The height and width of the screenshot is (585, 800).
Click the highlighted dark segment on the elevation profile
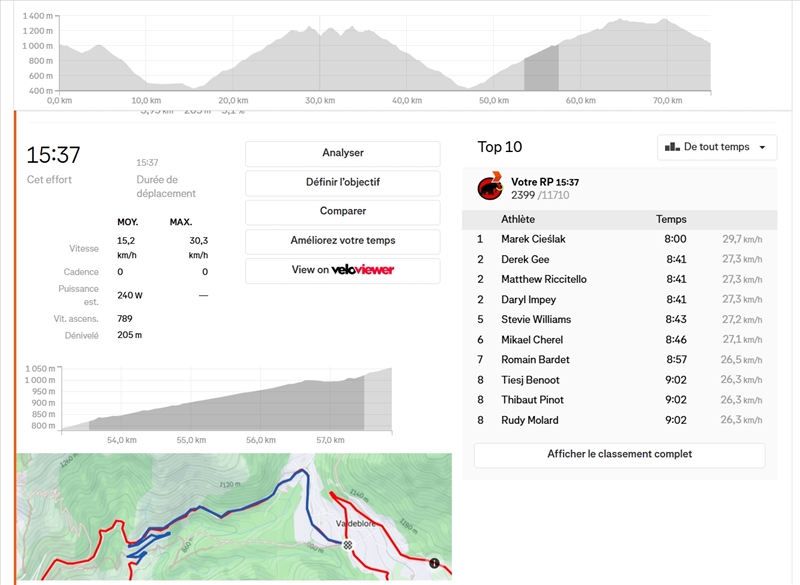pyautogui.click(x=540, y=70)
